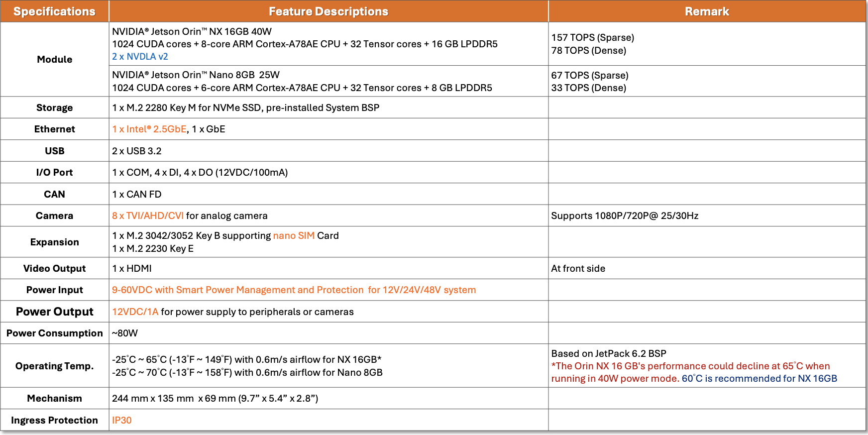Click the Storage row label

point(55,108)
